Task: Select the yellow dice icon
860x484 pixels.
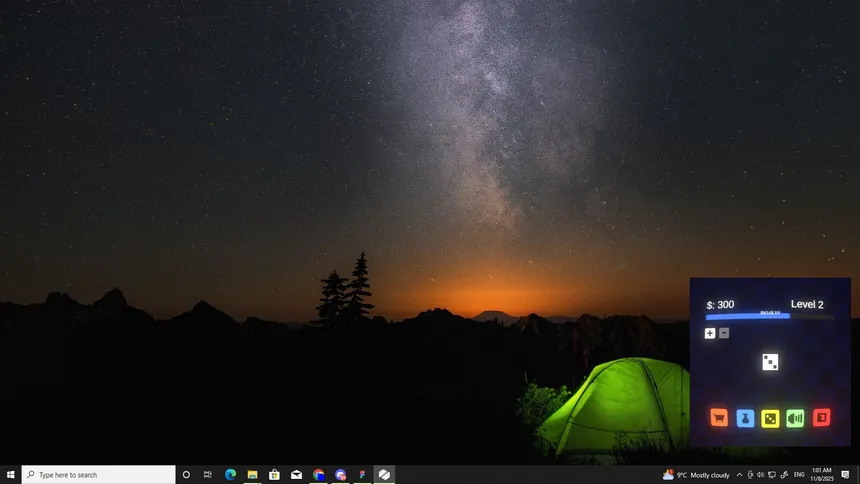Action: pyautogui.click(x=770, y=418)
